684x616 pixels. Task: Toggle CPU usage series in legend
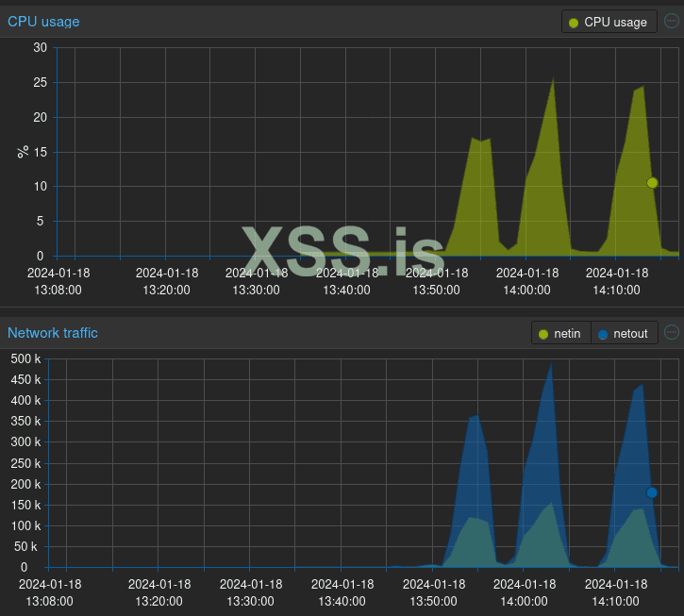coord(609,22)
